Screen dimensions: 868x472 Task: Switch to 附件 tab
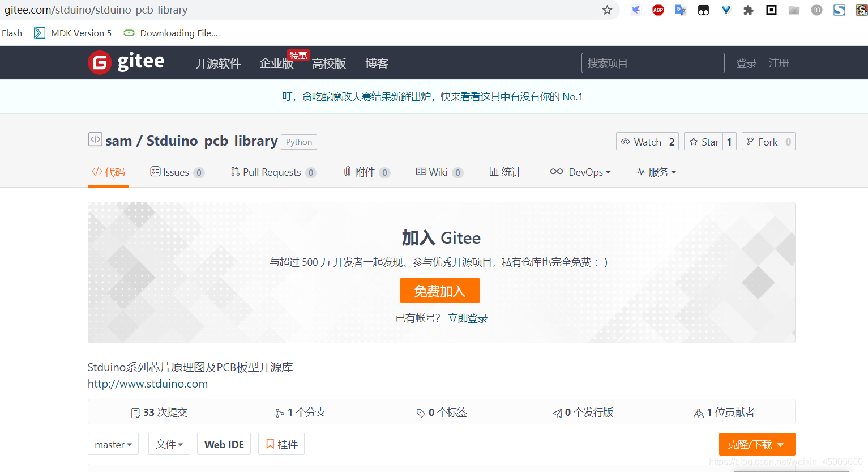tap(367, 172)
